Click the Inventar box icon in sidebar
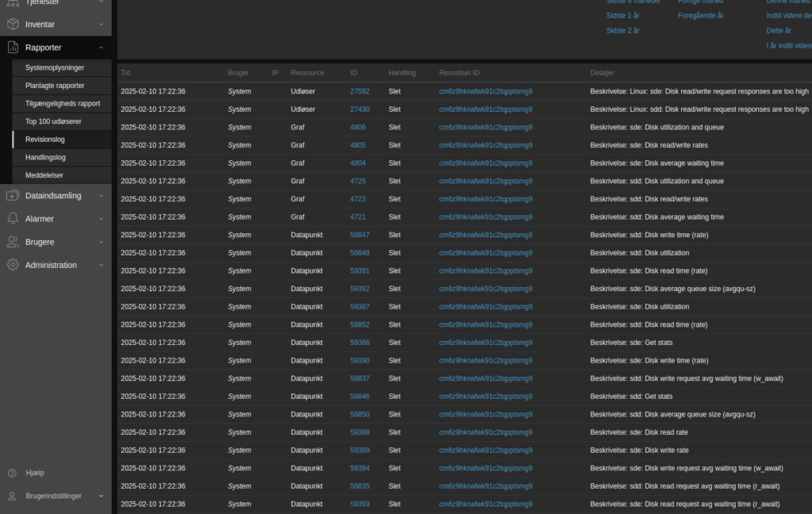812x514 pixels. 11,24
